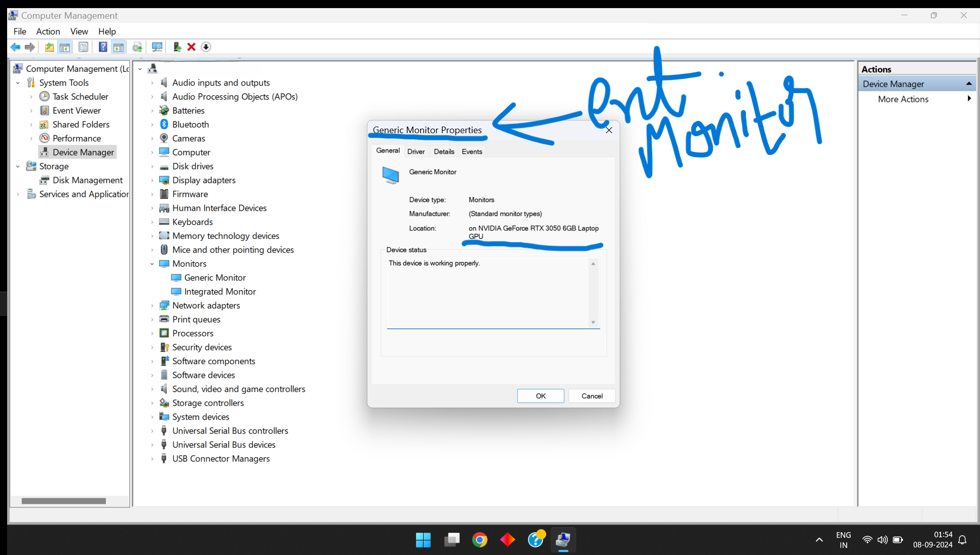Select Generic Monitor under Monitors
Image resolution: width=980 pixels, height=555 pixels.
coord(215,278)
